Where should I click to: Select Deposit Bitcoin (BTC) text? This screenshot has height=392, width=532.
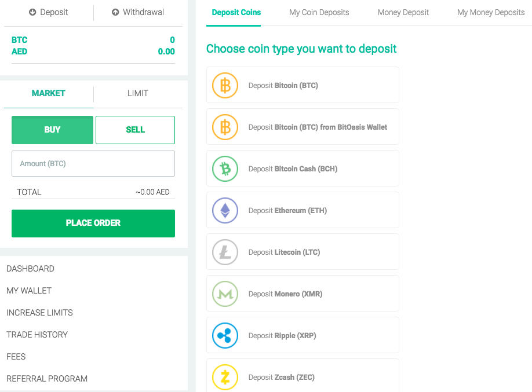[x=283, y=86]
